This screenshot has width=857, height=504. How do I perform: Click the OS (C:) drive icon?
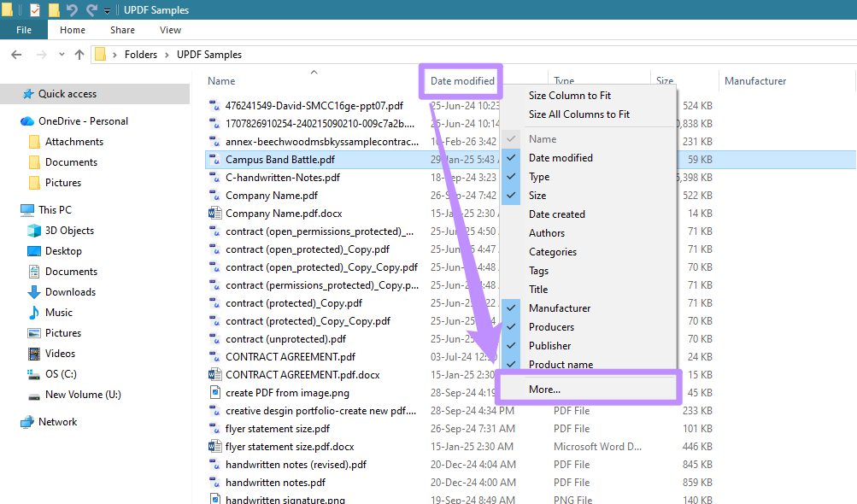[x=34, y=374]
